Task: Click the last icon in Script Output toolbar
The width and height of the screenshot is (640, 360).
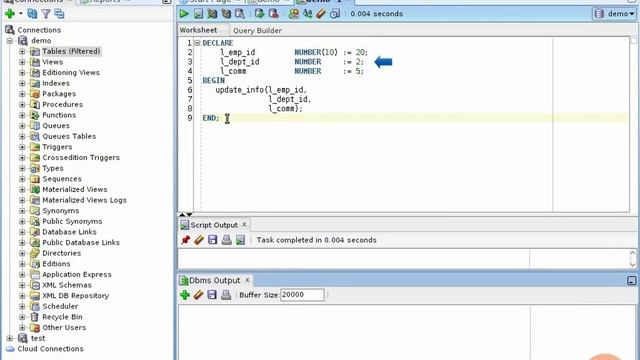Action: click(x=240, y=240)
